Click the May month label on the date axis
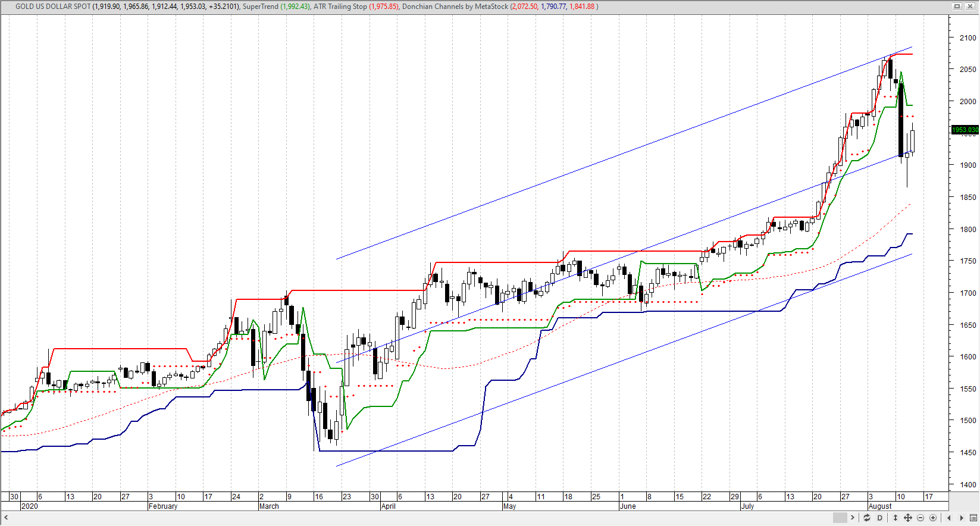The height and width of the screenshot is (526, 980). [509, 506]
